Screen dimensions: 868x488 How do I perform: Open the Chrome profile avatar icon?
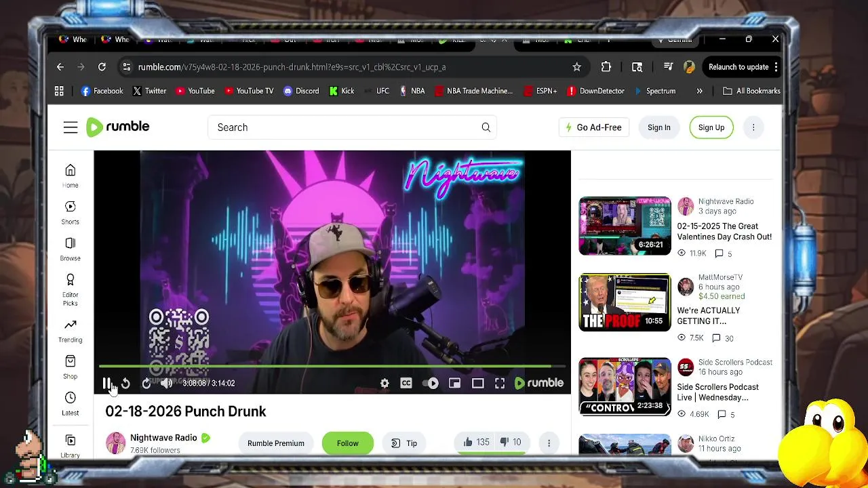tap(689, 67)
